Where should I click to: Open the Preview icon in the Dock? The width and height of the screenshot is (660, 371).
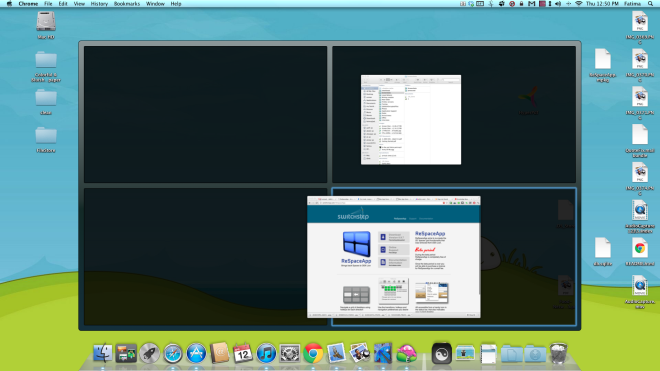359,353
